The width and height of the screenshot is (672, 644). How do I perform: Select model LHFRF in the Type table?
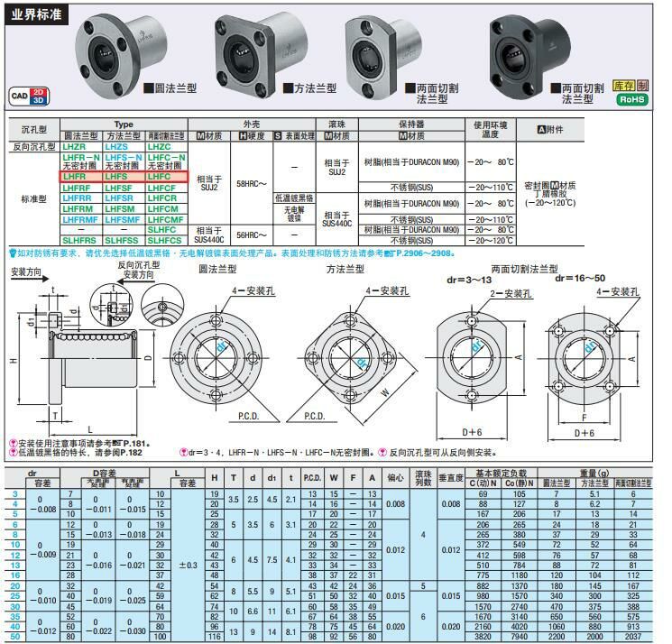pos(77,189)
